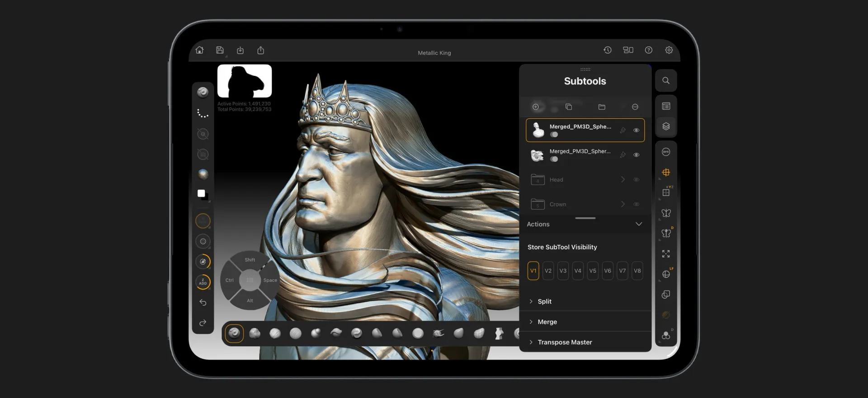868x398 pixels.
Task: Select the V1 visibility slot
Action: point(533,271)
